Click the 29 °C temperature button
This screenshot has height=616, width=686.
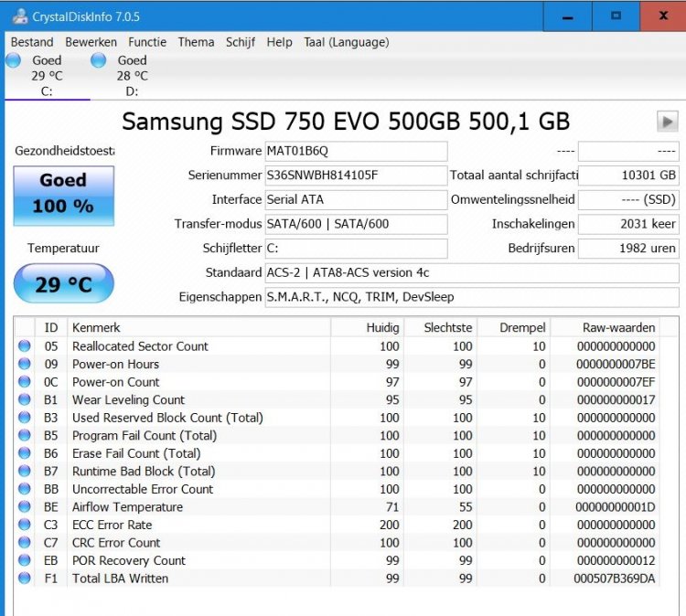coord(63,284)
